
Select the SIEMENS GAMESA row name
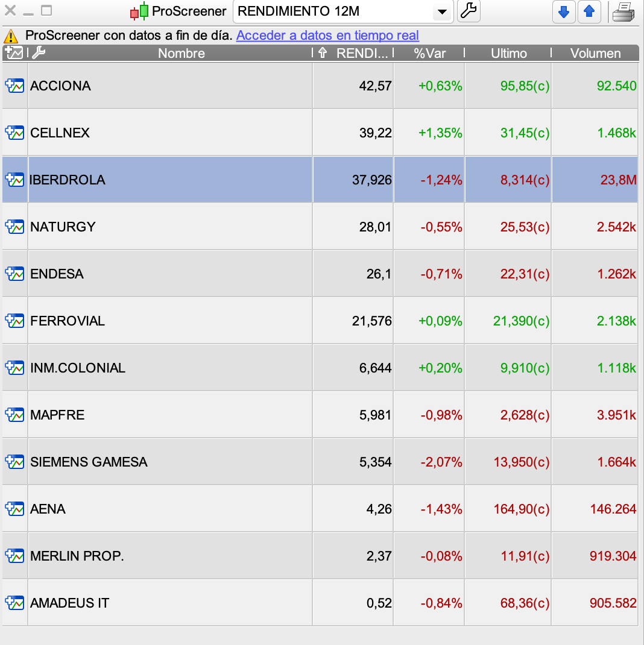tap(89, 462)
